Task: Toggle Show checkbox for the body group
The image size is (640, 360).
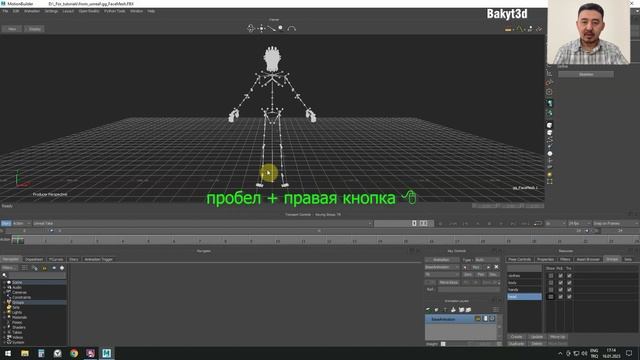Action: (551, 282)
